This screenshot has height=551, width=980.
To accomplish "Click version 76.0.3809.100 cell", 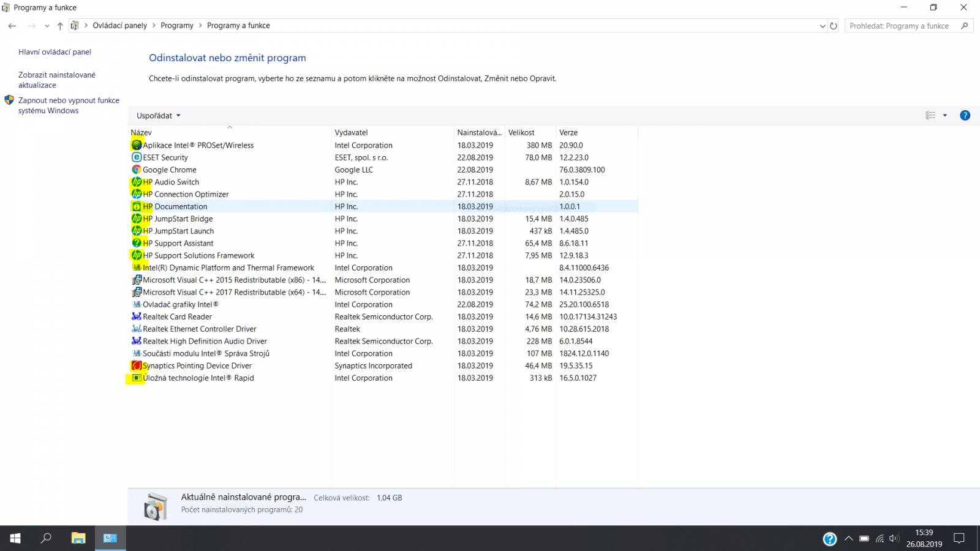I will pos(582,170).
